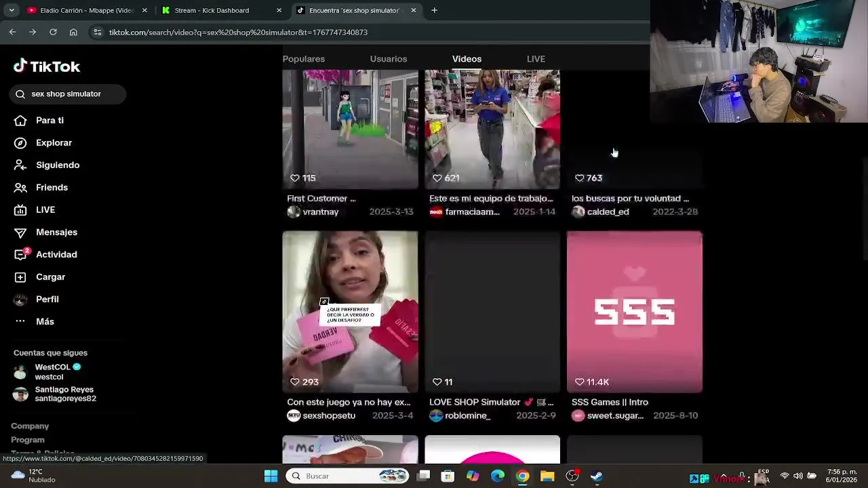
Task: Open browser home page icon
Action: click(x=73, y=32)
